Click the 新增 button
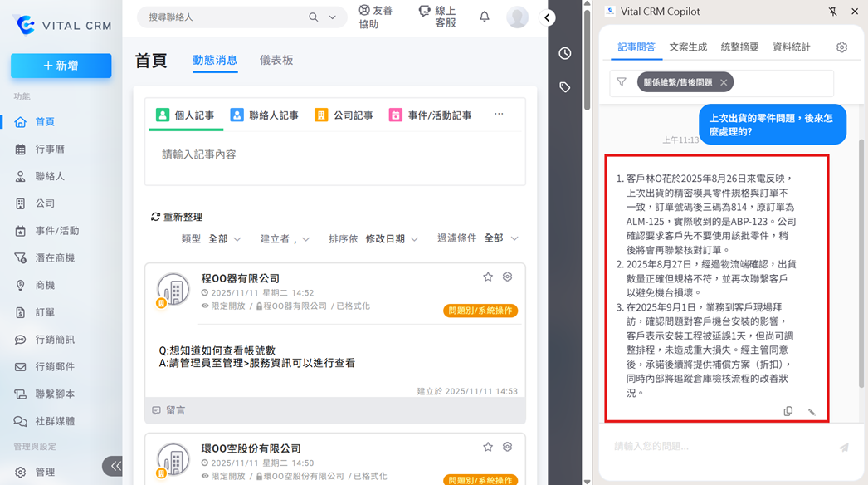The height and width of the screenshot is (485, 868). pos(61,66)
